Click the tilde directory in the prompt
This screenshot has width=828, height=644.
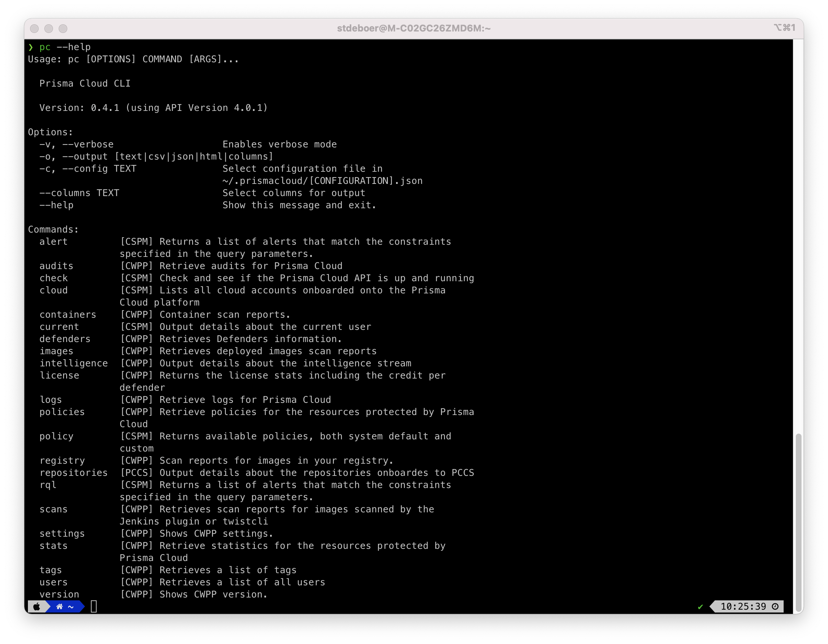click(71, 607)
